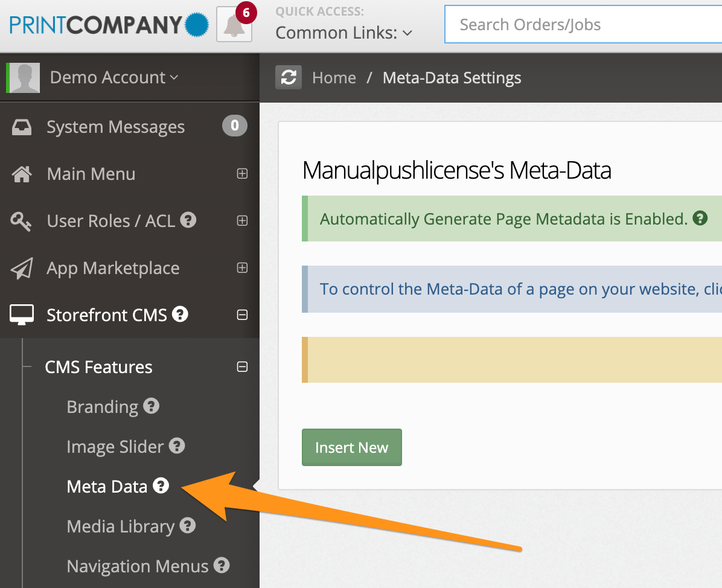Screen dimensions: 722x588
Task: Click help icon next to Navigation Menus
Action: tap(222, 566)
